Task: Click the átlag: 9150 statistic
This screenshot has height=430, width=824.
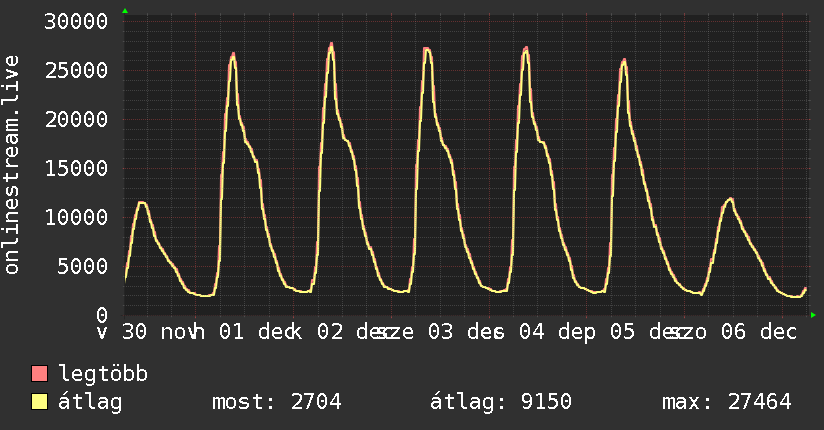Action: tap(501, 402)
